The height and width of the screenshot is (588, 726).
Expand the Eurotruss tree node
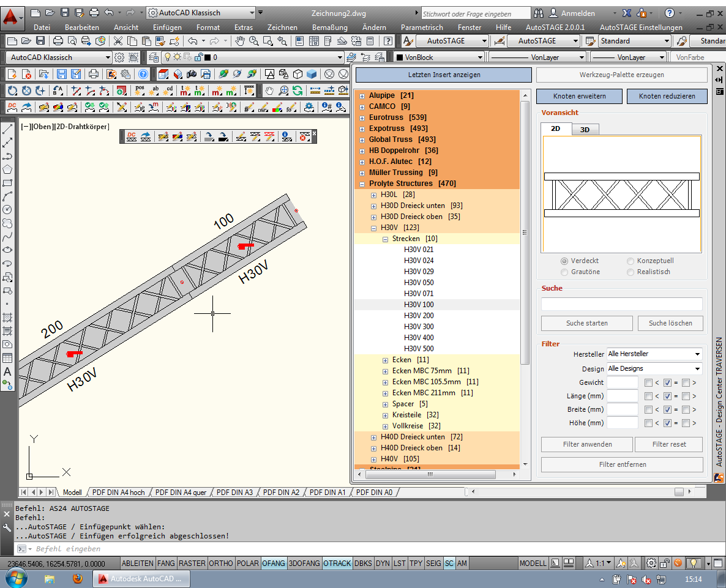pyautogui.click(x=362, y=117)
